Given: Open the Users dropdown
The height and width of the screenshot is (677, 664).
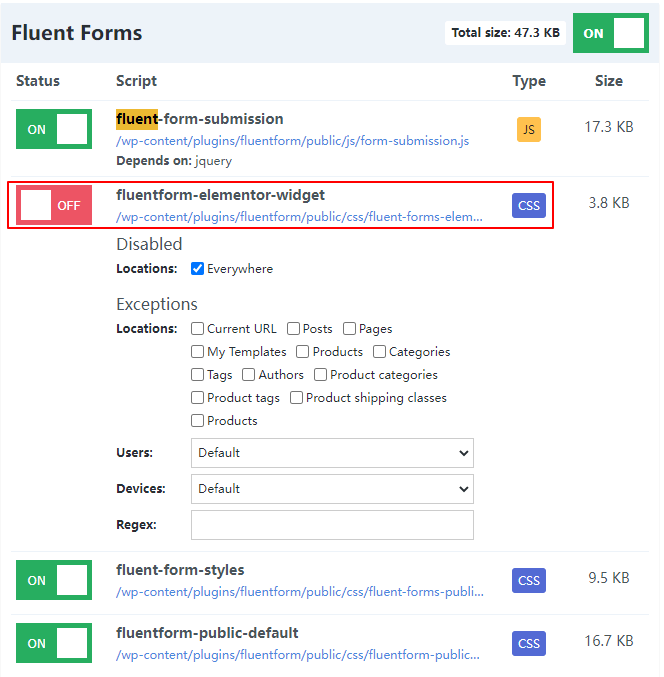Looking at the screenshot, I should click(x=332, y=453).
